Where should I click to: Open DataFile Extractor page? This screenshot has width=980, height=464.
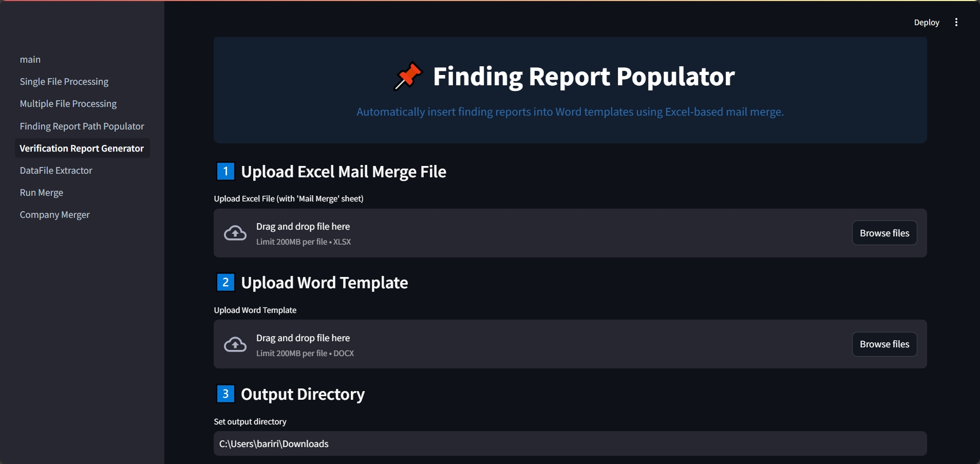coord(56,171)
